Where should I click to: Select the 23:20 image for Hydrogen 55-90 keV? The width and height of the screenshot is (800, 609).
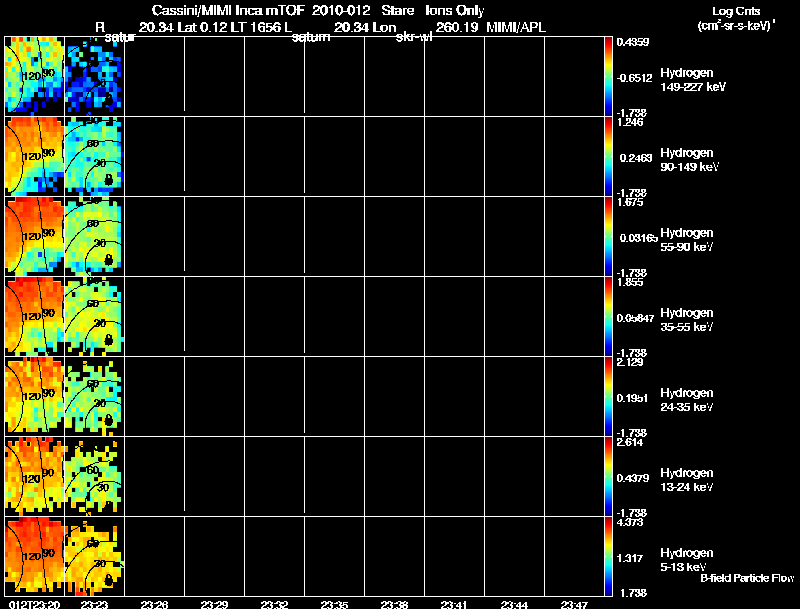click(34, 236)
